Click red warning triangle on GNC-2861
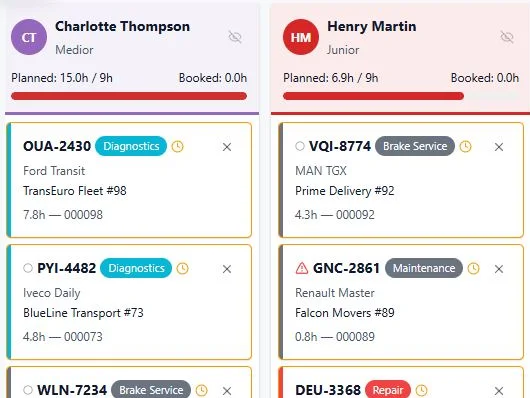 tap(302, 268)
